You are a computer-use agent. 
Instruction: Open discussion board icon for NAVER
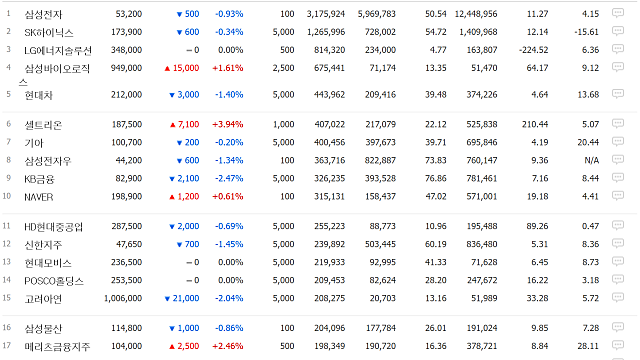[618, 196]
